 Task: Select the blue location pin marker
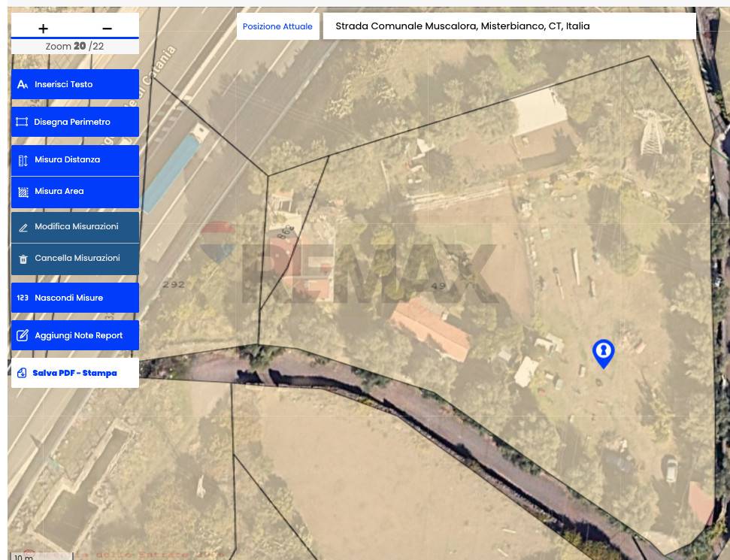603,353
